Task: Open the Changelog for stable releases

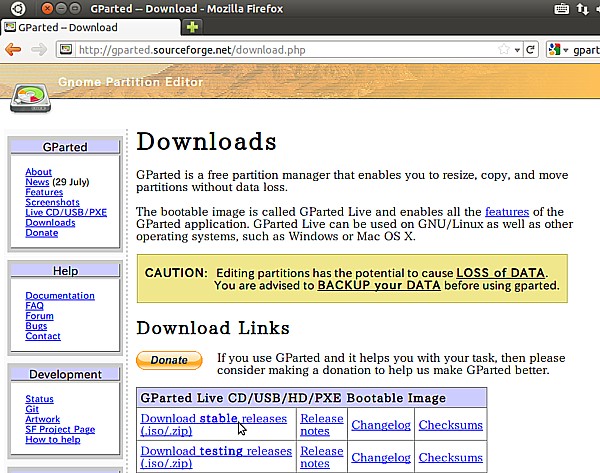Action: [381, 425]
